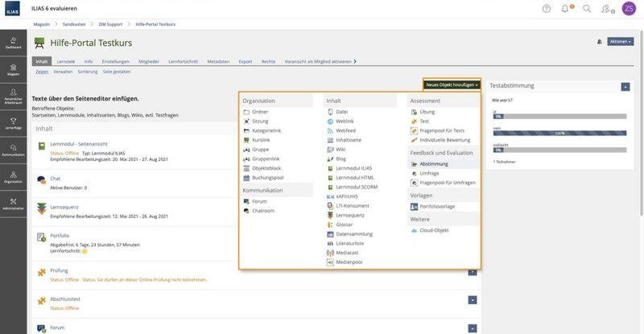The image size is (644, 334).
Task: Switch to the Lernziele tab
Action: (66, 62)
